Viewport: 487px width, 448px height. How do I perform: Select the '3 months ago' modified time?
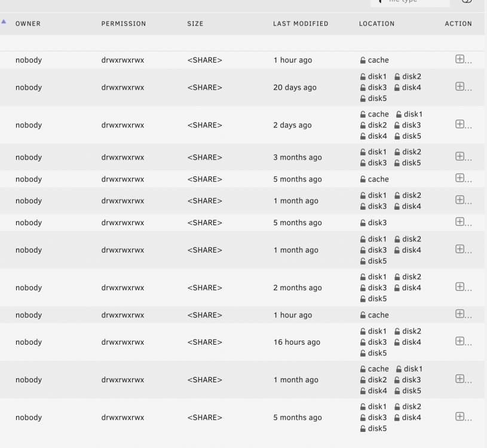[298, 157]
